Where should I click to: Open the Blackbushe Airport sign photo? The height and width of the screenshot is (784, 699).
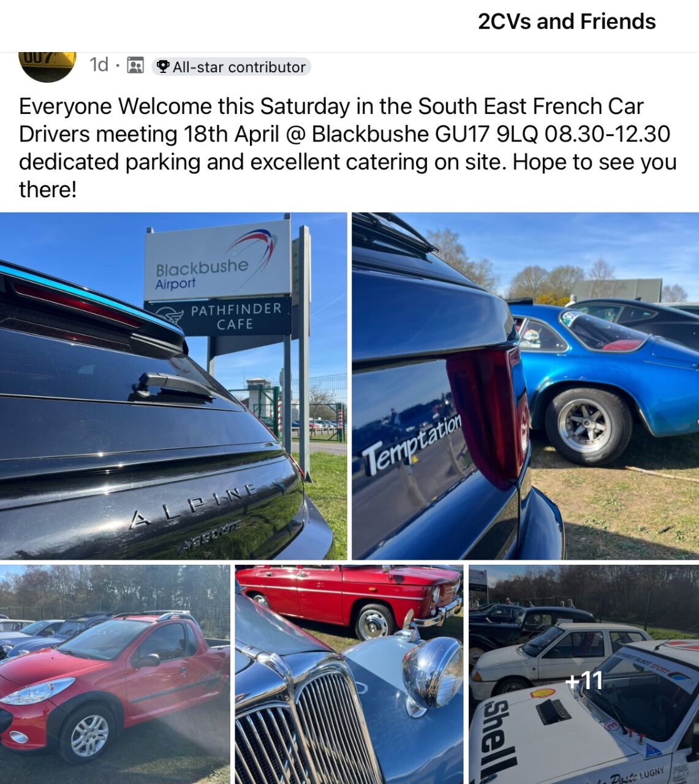pos(173,386)
